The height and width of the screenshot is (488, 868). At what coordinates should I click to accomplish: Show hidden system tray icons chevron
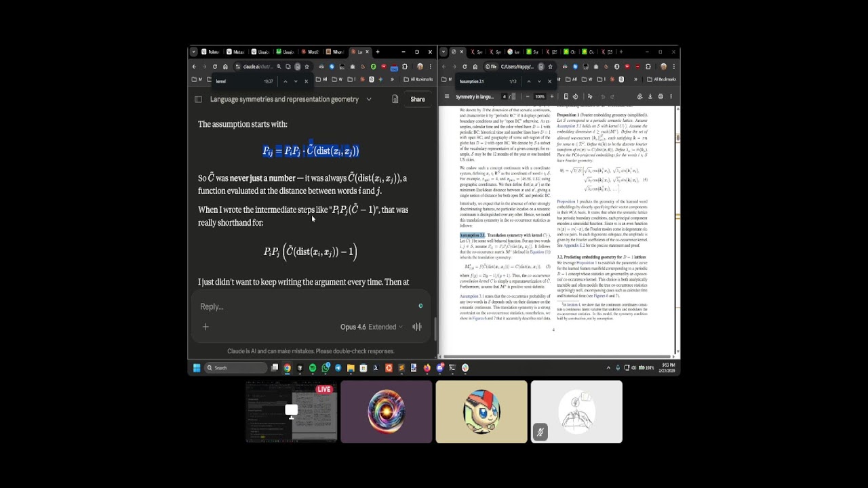608,367
